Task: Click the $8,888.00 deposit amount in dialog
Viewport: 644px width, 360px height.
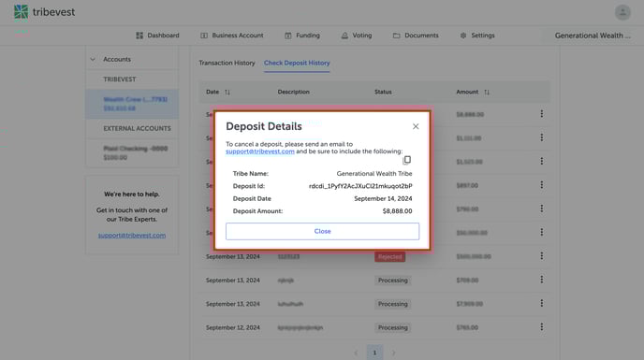Action: (x=397, y=211)
